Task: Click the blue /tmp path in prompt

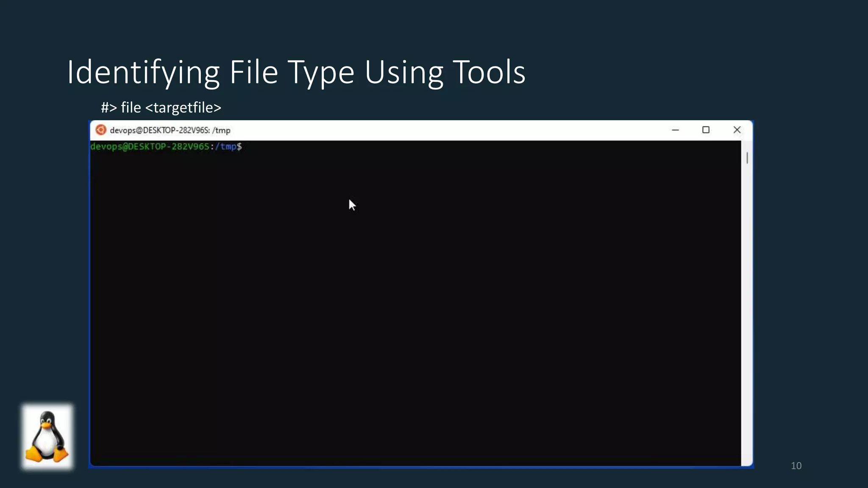Action: [x=226, y=147]
